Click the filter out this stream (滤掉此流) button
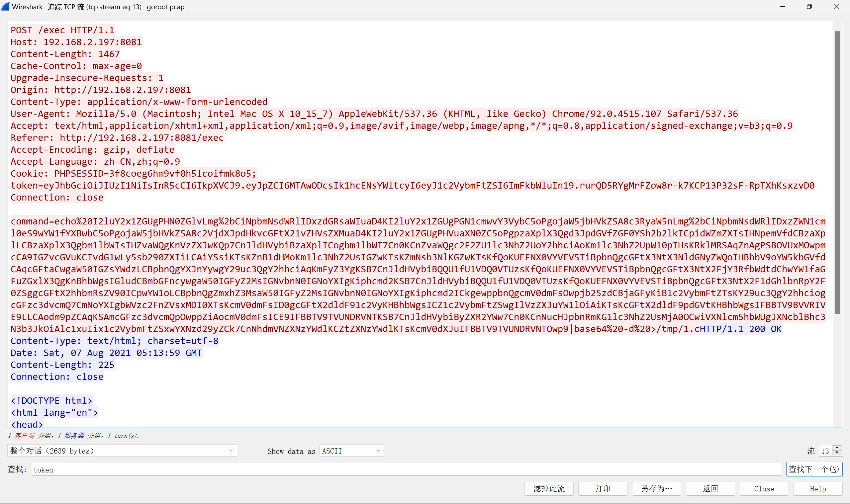850x504 pixels. tap(549, 488)
